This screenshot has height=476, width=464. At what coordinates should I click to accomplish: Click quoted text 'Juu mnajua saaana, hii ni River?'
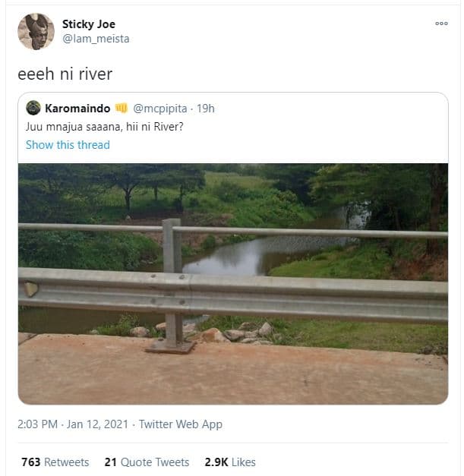[x=104, y=126]
